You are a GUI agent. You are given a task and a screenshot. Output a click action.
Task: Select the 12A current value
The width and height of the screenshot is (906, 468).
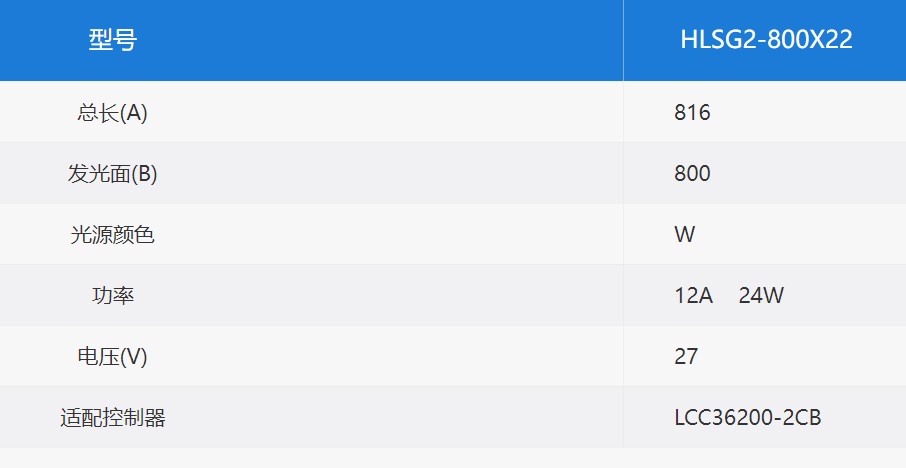tap(693, 296)
